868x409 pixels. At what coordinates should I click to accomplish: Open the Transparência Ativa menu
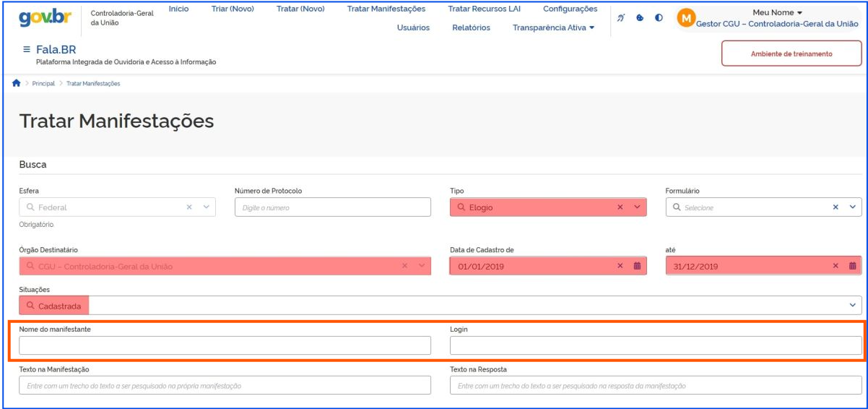[553, 27]
